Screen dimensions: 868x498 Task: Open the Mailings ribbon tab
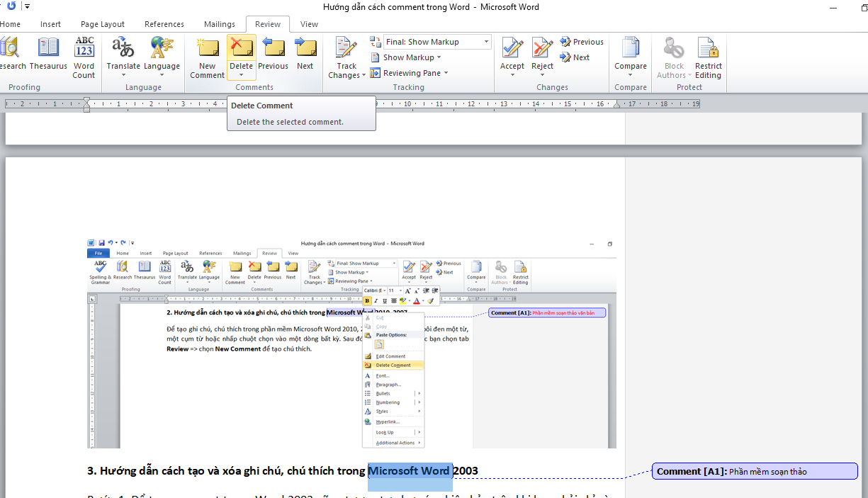click(x=220, y=24)
